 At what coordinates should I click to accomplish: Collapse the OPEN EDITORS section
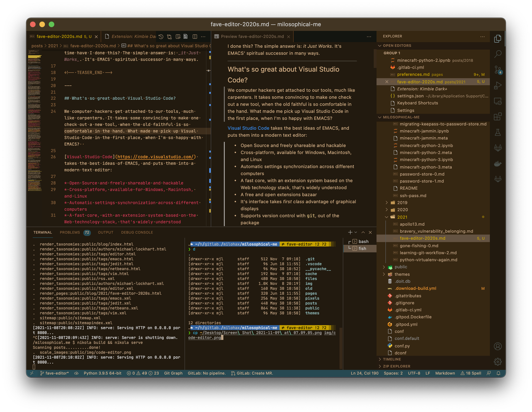pyautogui.click(x=380, y=46)
